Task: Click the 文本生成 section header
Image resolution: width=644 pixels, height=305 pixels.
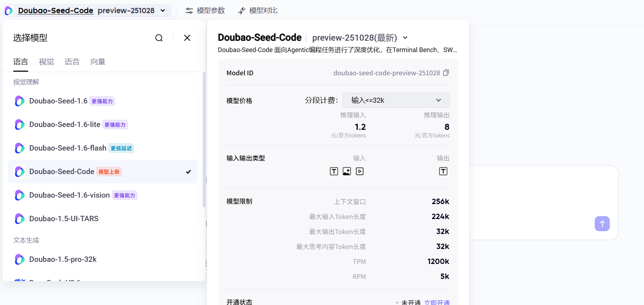Action: 26,240
